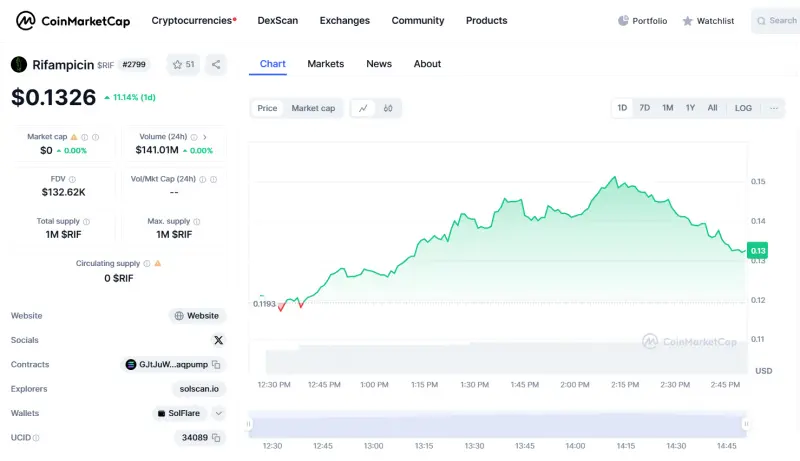Switch to line chart view icon
Viewport: 800px width, 461px height.
pyautogui.click(x=363, y=108)
